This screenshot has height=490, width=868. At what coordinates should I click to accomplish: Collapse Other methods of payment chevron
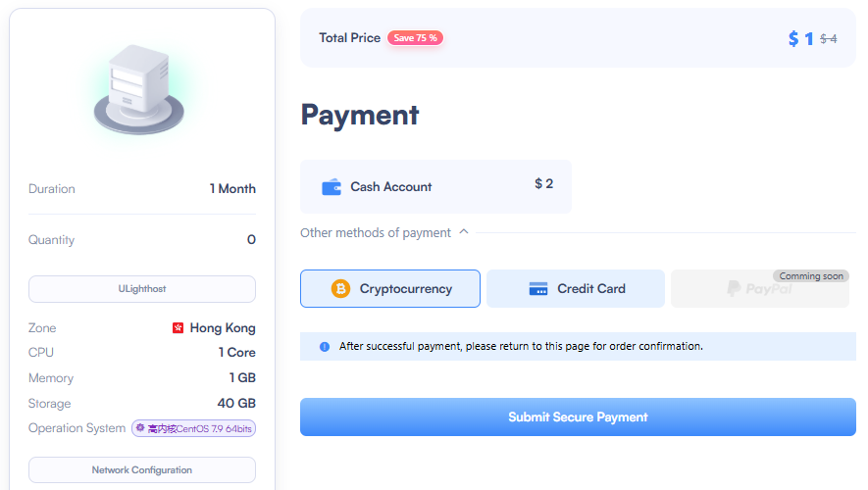pyautogui.click(x=464, y=231)
